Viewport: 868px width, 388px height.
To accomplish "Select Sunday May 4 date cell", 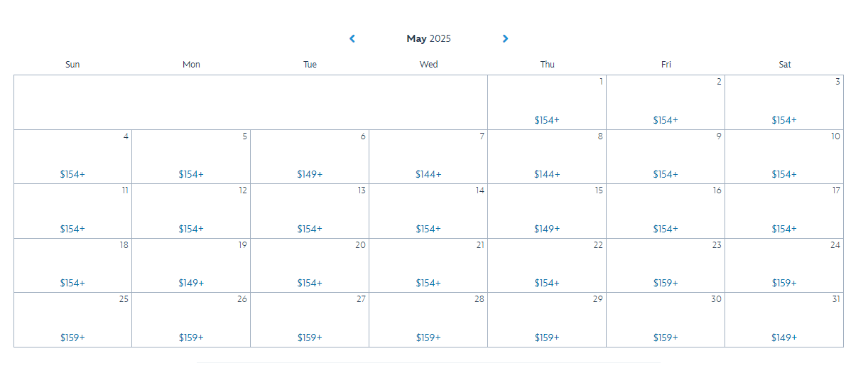I will tap(72, 156).
